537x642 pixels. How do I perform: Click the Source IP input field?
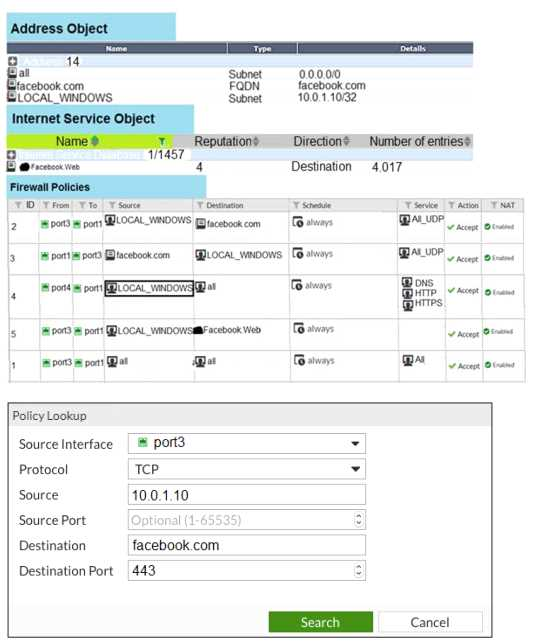(246, 495)
